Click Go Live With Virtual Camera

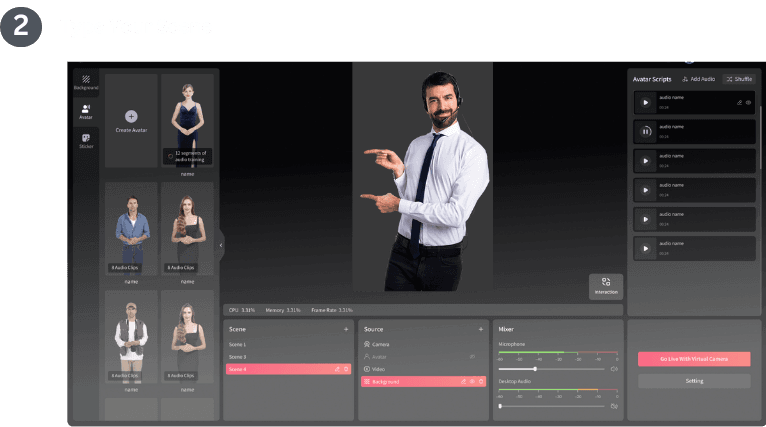coord(693,358)
